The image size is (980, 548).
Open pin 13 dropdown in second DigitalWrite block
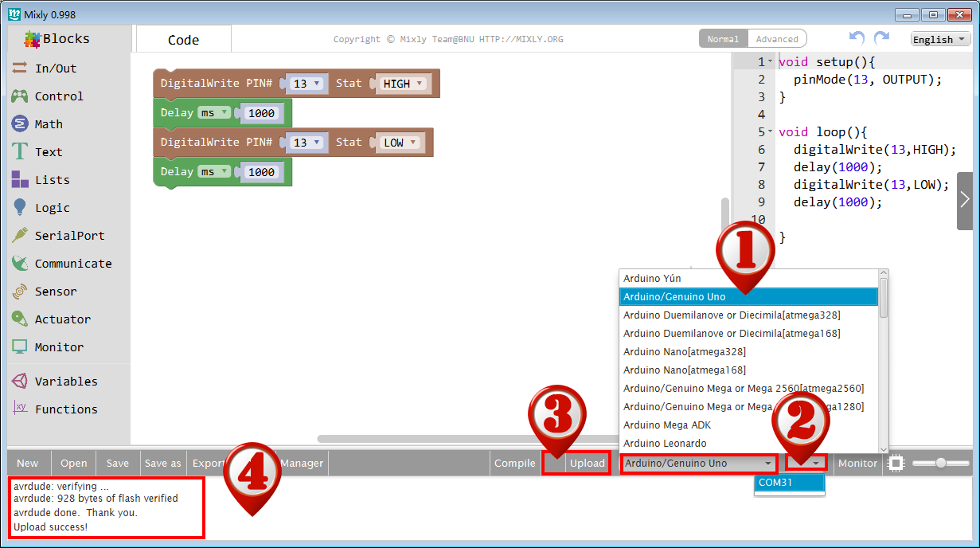(x=306, y=143)
